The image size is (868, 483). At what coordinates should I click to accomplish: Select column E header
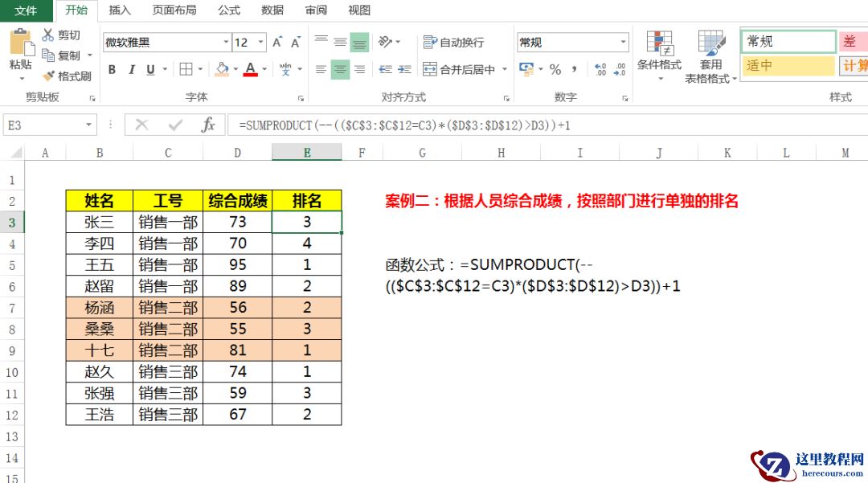click(x=307, y=153)
